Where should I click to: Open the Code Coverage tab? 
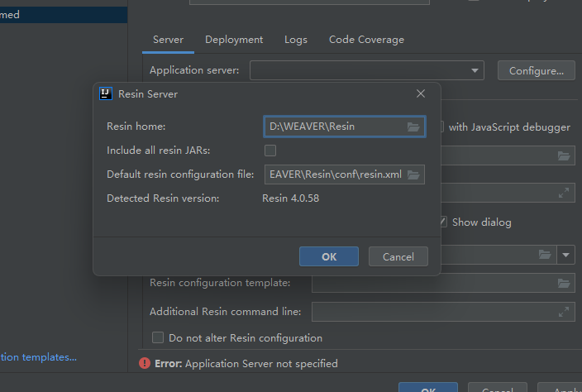366,40
